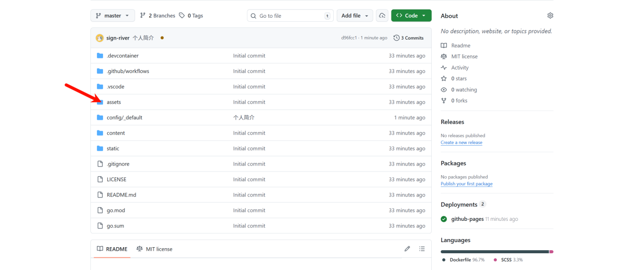Open the go.sum file
Screen dimensions: 644x270
click(x=115, y=226)
